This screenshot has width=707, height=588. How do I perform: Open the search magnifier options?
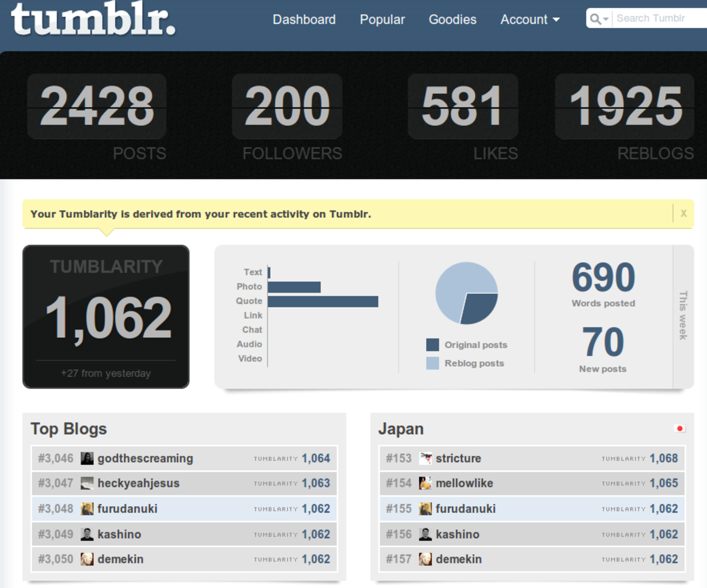pos(599,19)
